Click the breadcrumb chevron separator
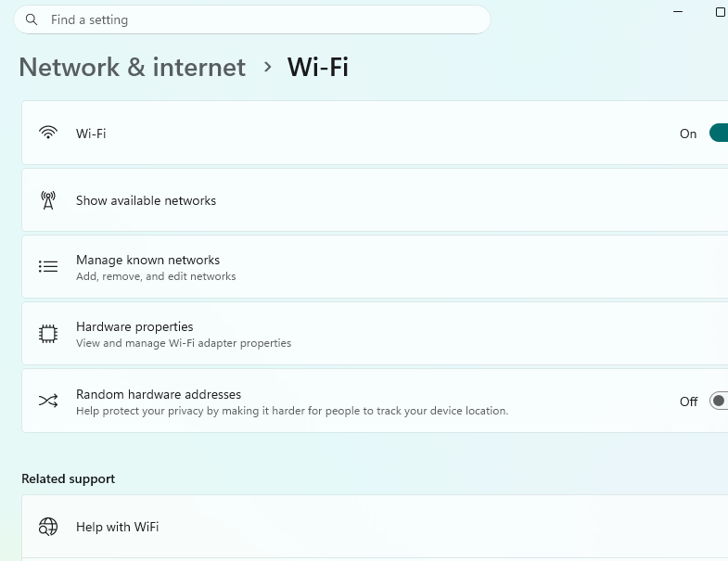 click(x=267, y=68)
